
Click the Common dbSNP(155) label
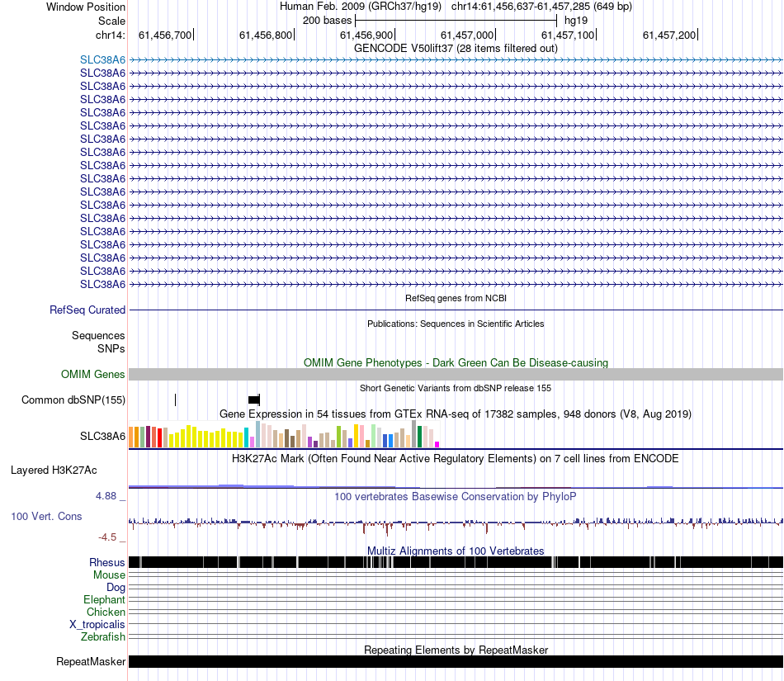point(73,400)
